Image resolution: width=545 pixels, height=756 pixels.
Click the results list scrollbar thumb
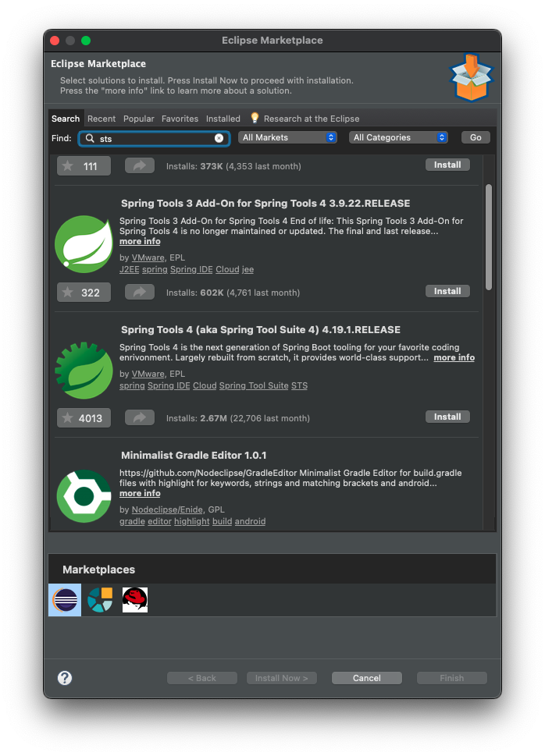489,236
